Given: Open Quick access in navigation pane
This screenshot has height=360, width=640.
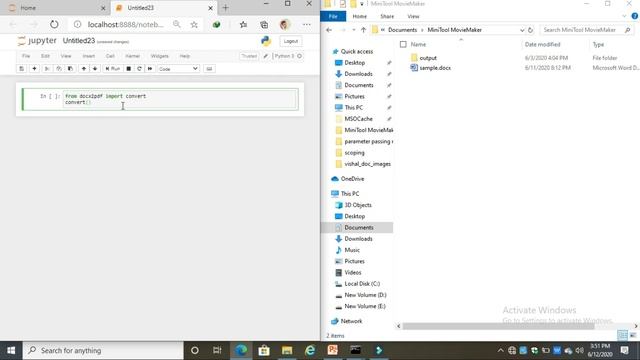Looking at the screenshot, I should [357, 51].
